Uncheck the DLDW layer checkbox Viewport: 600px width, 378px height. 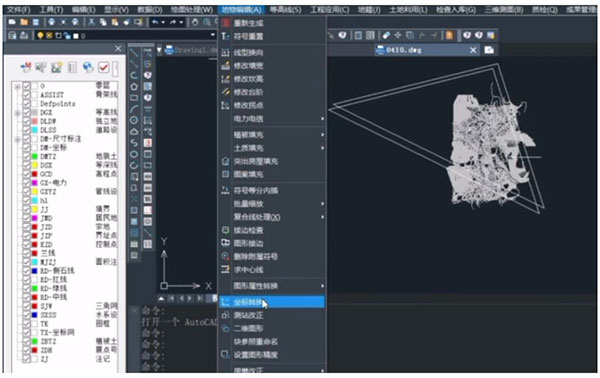[x=26, y=121]
